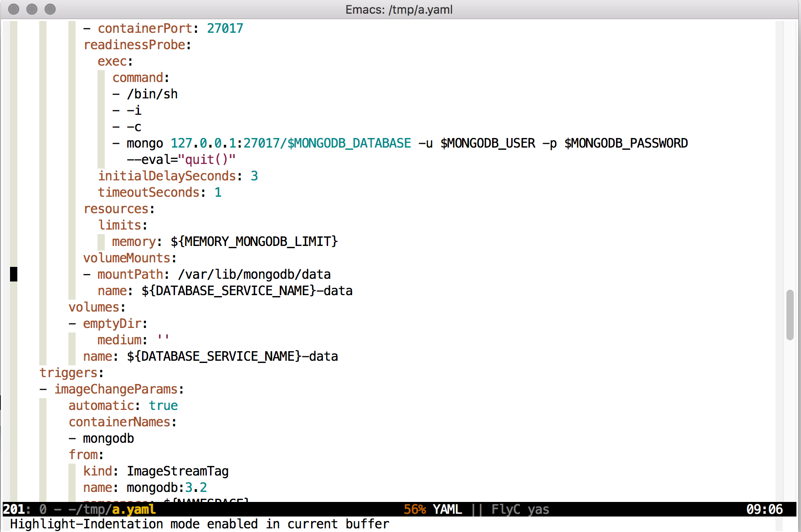This screenshot has height=532, width=801.
Task: Click the initialDelaySeconds key
Action: [167, 176]
